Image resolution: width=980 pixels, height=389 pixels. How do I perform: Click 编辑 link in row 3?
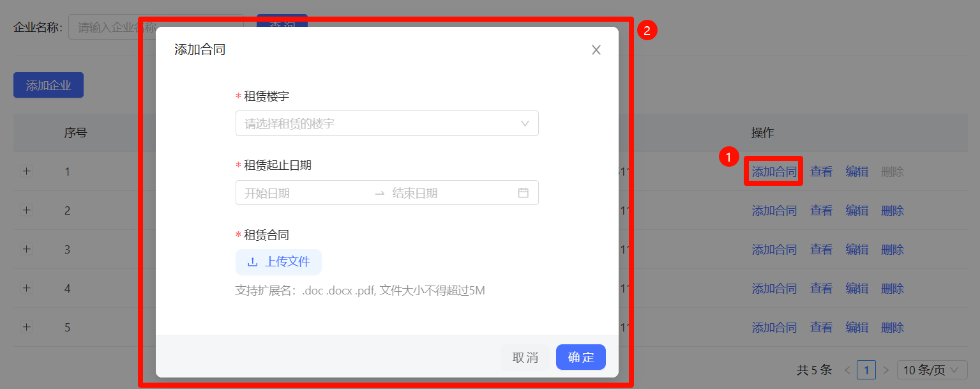(x=856, y=249)
